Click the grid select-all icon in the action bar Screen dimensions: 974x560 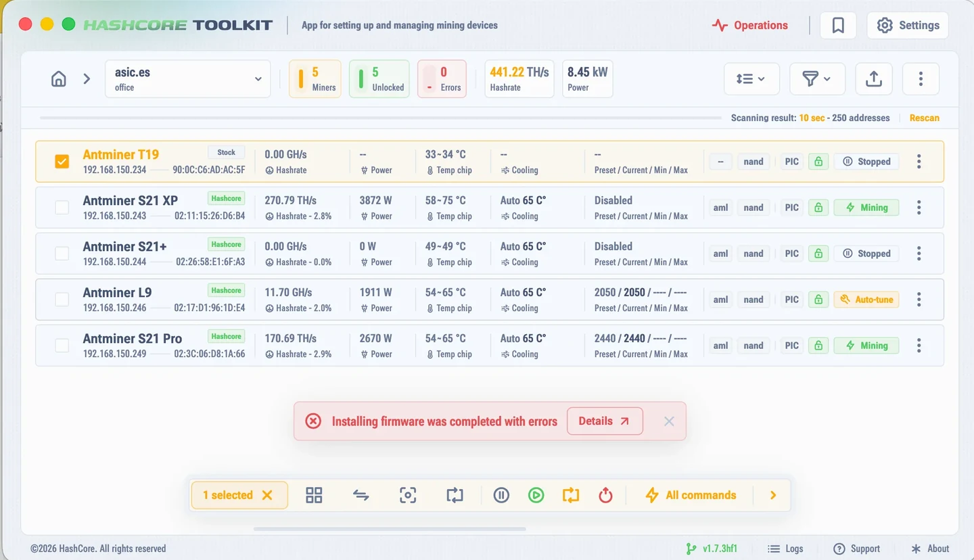[x=314, y=495]
